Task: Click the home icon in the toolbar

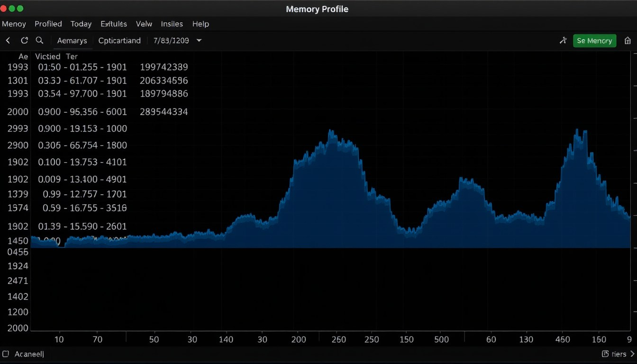Action: 628,41
